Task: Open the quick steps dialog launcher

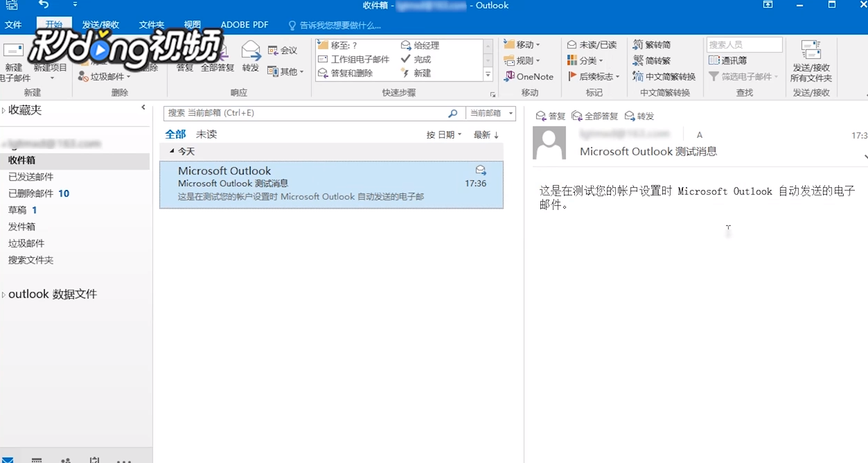Action: coord(493,94)
